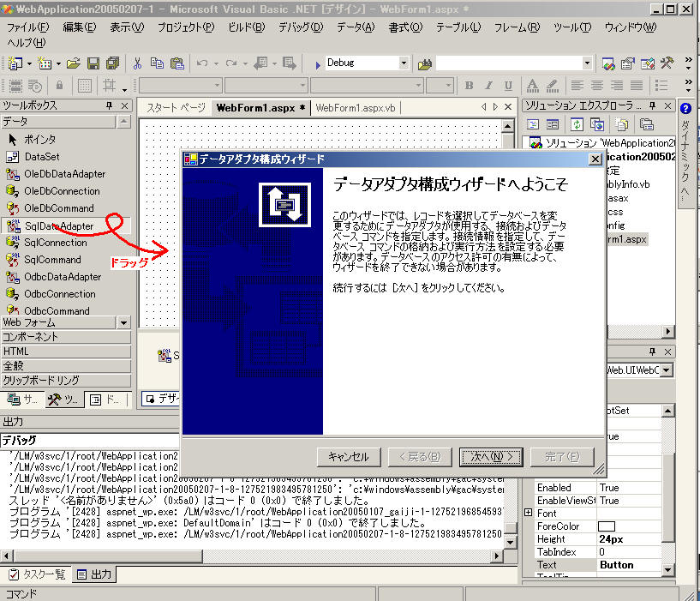Open the properties object selector dropdown
This screenshot has height=601, width=700.
(x=667, y=370)
